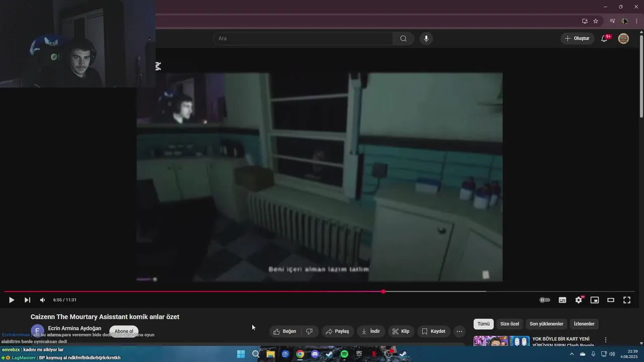Click into the Ara search field

303,39
